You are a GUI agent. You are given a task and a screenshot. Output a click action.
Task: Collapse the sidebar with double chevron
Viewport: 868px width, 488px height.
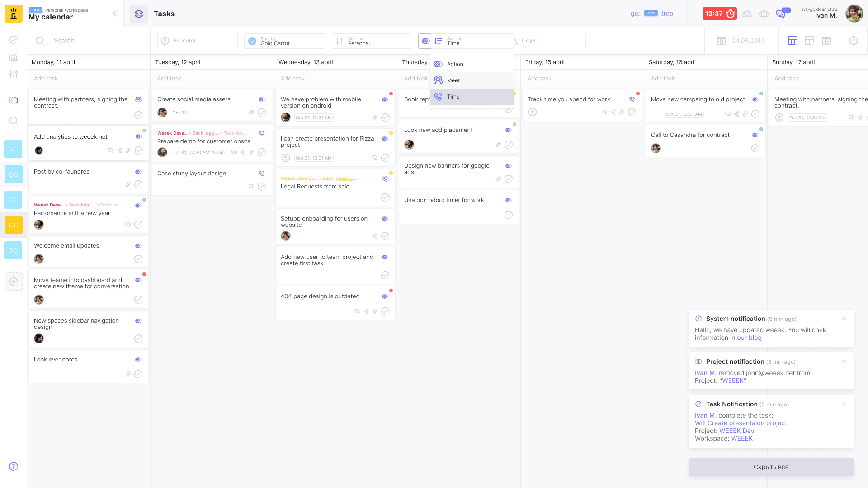[115, 14]
